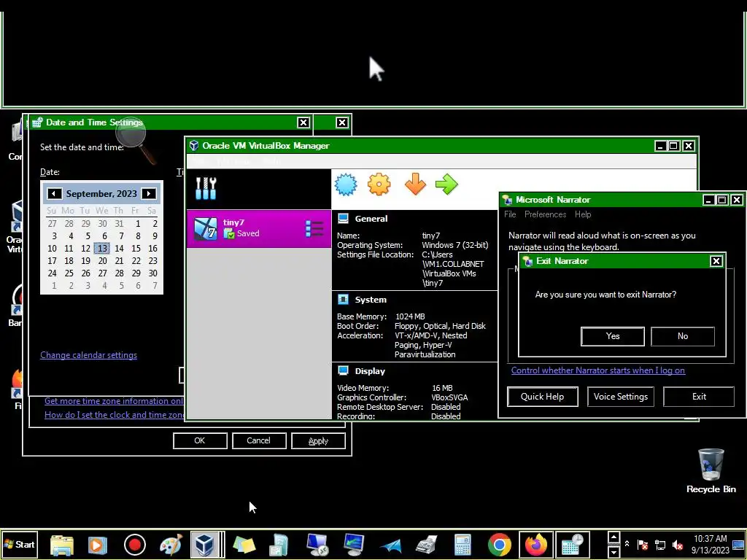Screen dimensions: 747x560
Task: Click the Display section heading in VirtualBox
Action: pyautogui.click(x=370, y=371)
